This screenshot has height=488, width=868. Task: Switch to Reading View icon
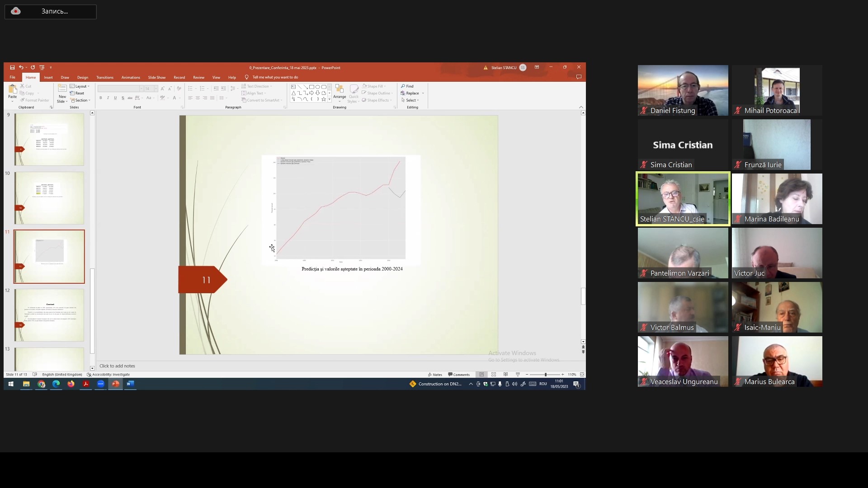(x=505, y=375)
